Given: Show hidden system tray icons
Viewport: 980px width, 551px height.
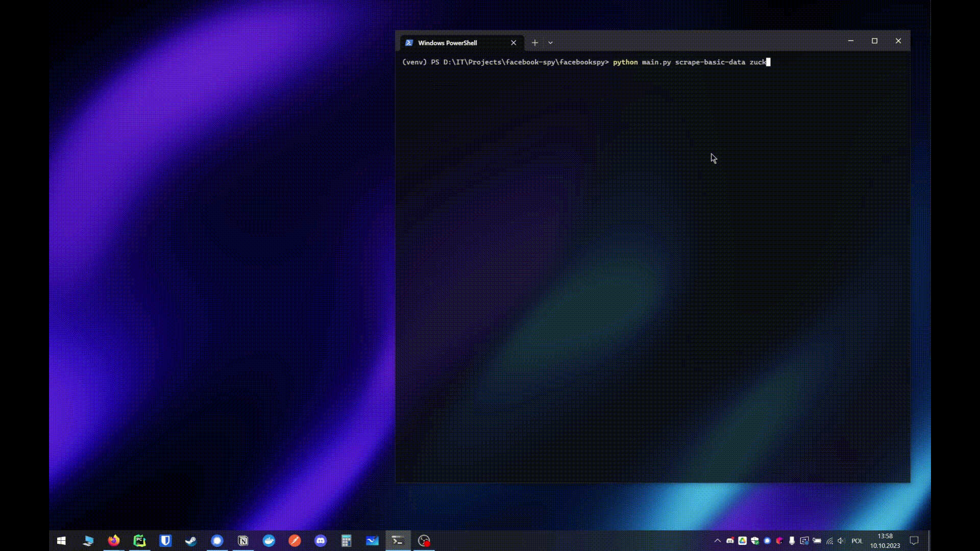Looking at the screenshot, I should click(x=717, y=541).
